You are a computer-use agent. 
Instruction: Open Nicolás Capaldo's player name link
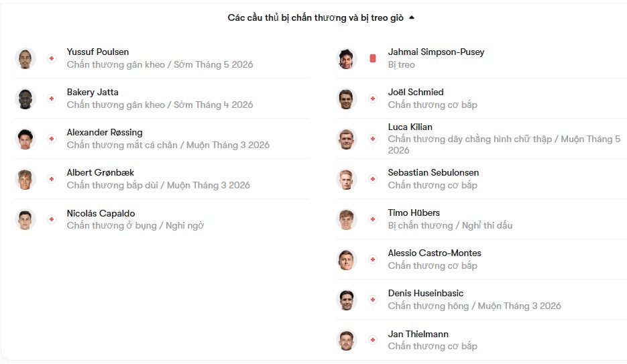click(101, 213)
